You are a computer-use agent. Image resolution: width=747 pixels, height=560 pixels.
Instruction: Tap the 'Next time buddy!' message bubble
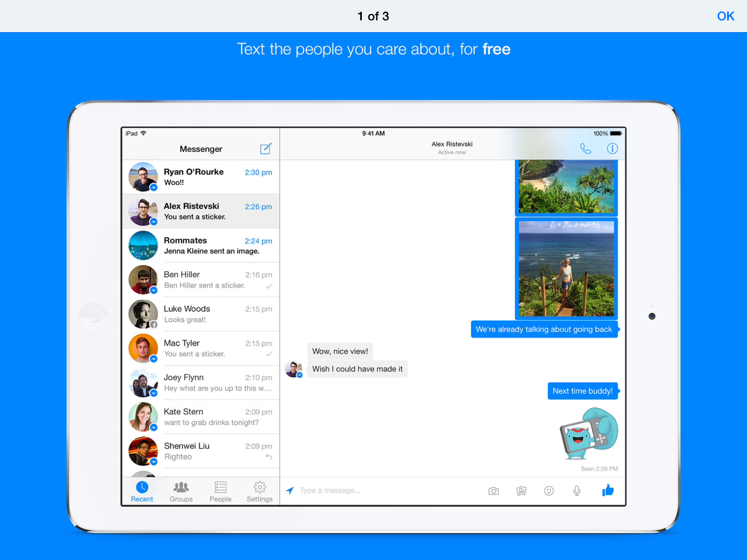(x=583, y=391)
